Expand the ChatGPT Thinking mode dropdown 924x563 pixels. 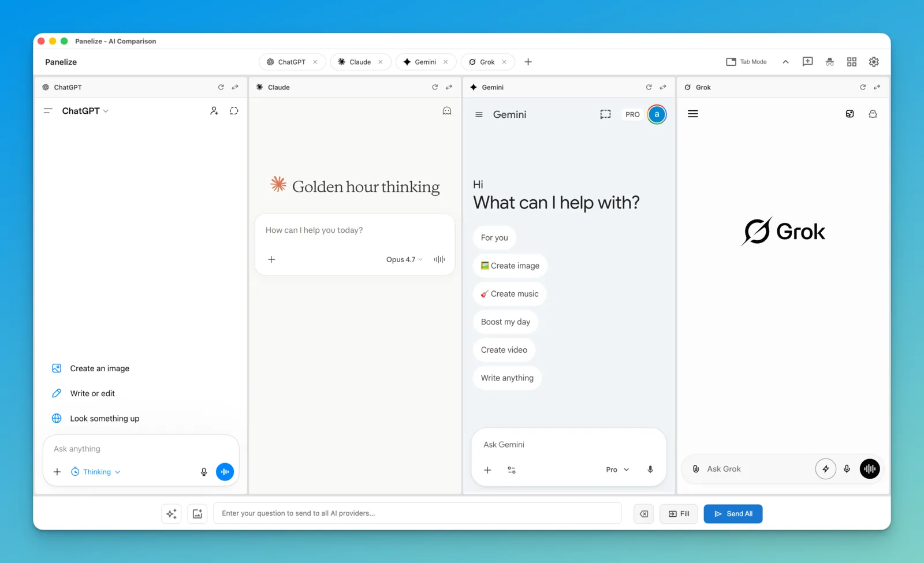[x=96, y=472]
